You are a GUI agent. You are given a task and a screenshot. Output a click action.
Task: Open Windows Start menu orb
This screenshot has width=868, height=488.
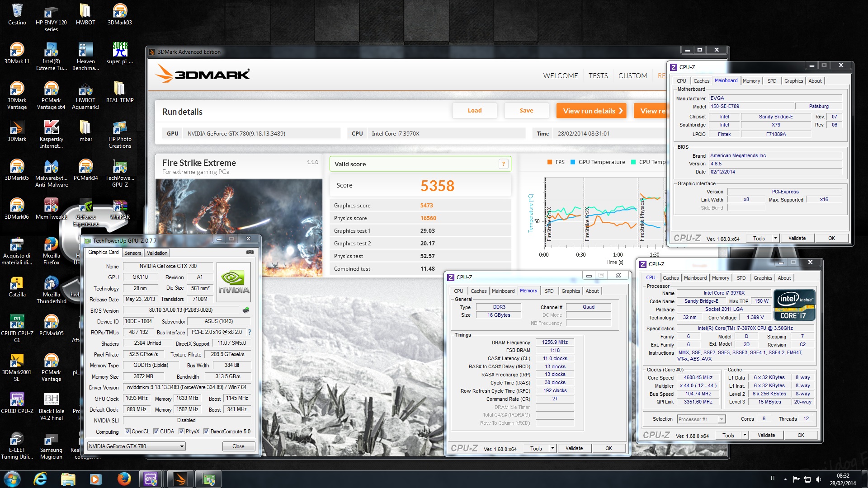point(12,479)
